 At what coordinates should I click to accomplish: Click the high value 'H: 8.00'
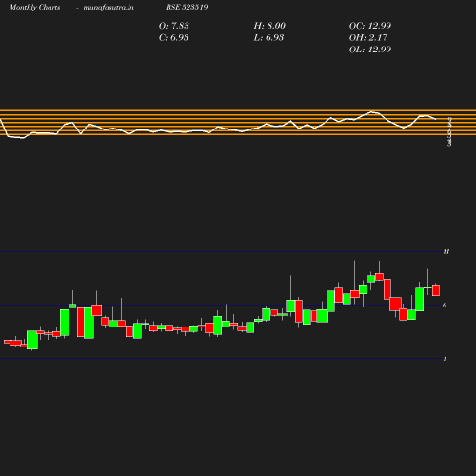click(269, 26)
